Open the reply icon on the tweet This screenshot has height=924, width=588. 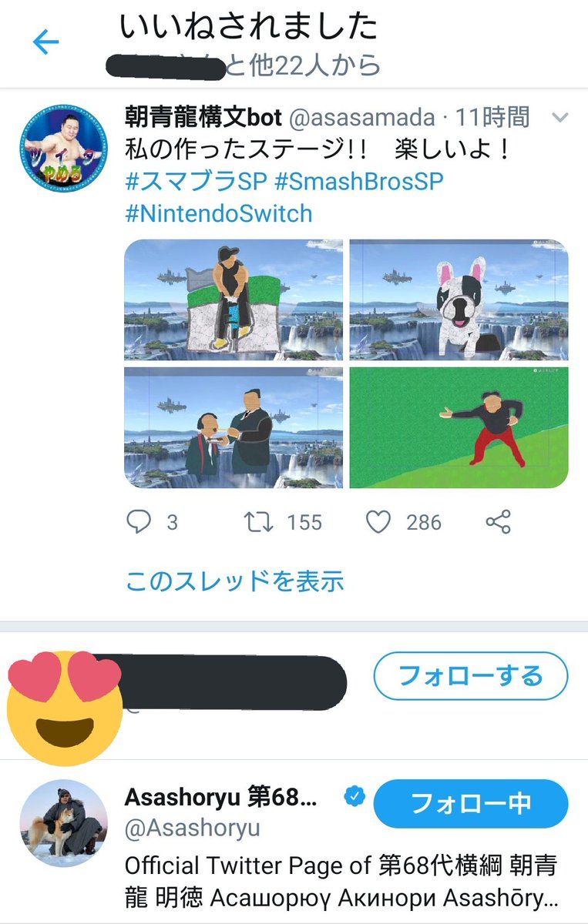[139, 523]
